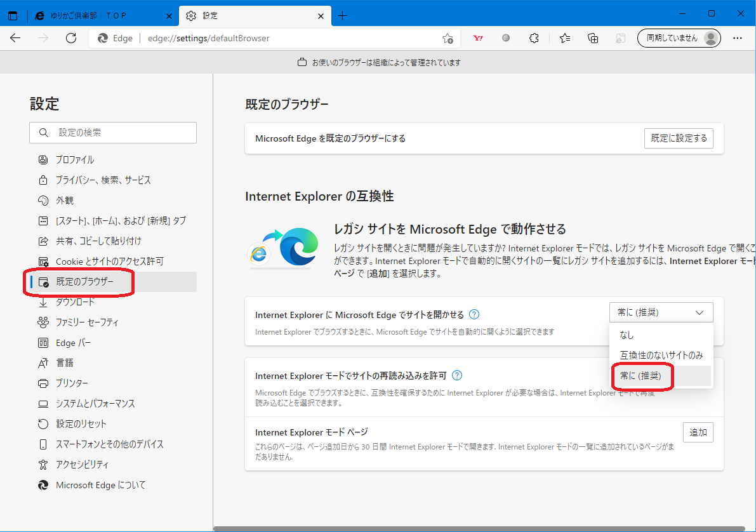The width and height of the screenshot is (756, 532).
Task: Close the 設定 tab
Action: coord(321,16)
